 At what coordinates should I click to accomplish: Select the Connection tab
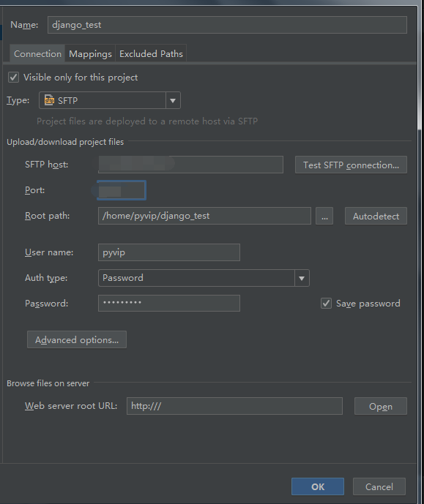point(37,53)
